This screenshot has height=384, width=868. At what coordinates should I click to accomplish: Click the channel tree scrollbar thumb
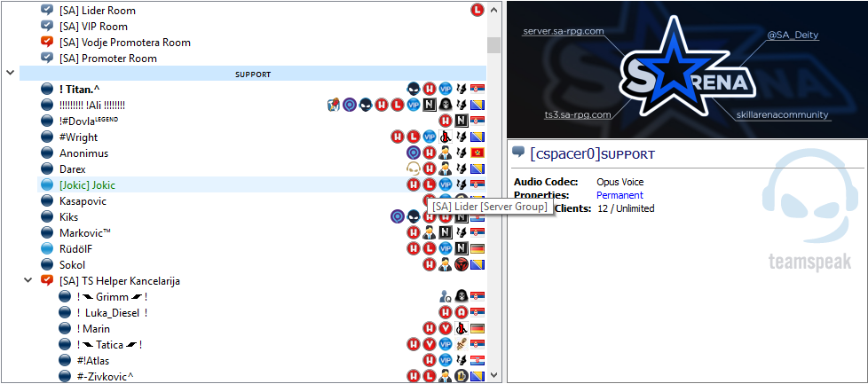tap(493, 45)
